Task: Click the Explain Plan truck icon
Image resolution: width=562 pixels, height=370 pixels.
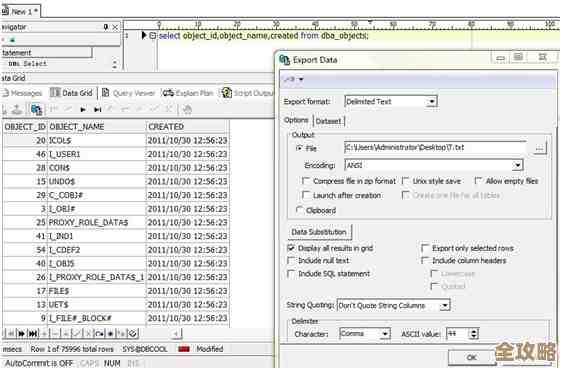Action: pos(168,93)
